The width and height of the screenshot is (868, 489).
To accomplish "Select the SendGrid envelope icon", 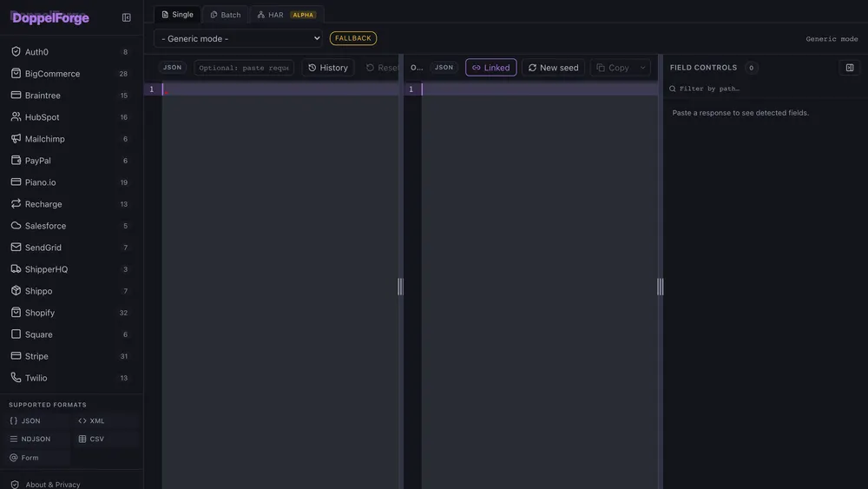I will [16, 247].
